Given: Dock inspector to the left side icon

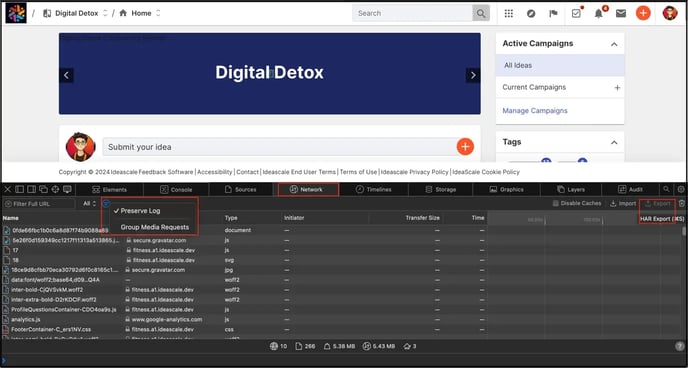Looking at the screenshot, I should (20, 189).
